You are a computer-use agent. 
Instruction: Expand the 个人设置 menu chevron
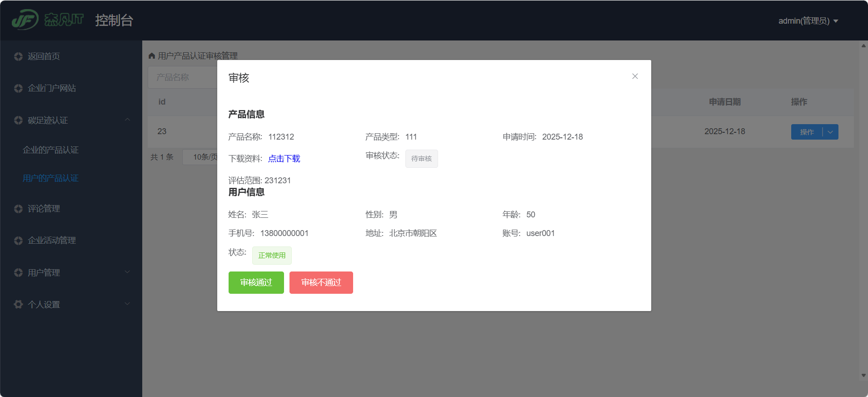(127, 304)
